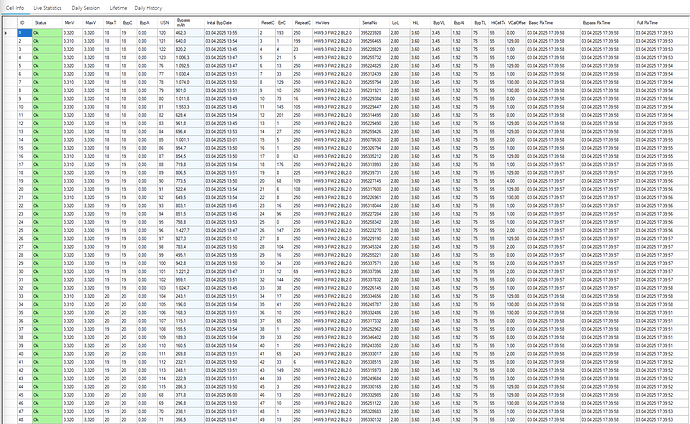
Task: Click the HiL column header
Action: pos(420,23)
